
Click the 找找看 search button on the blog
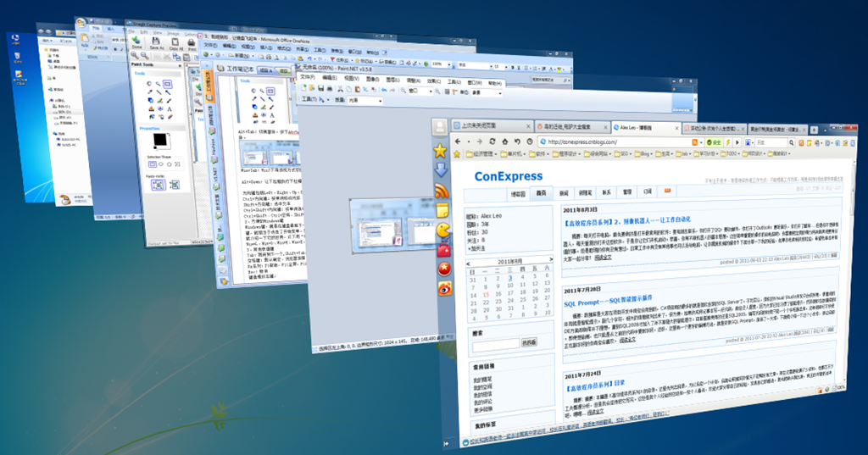coord(529,342)
